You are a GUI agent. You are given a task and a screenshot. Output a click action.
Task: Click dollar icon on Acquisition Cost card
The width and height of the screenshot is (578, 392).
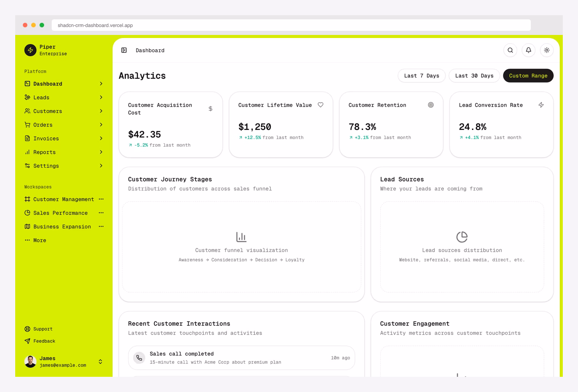tap(210, 109)
